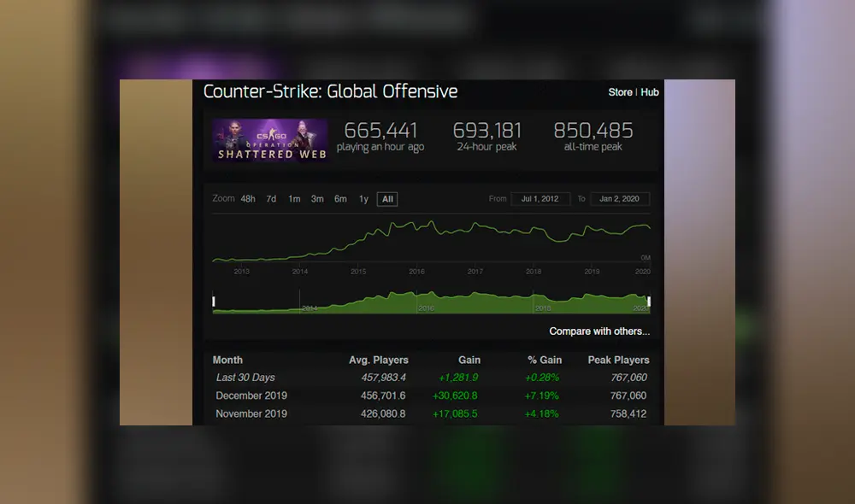Click the all-time peak value 850,485

point(593,131)
